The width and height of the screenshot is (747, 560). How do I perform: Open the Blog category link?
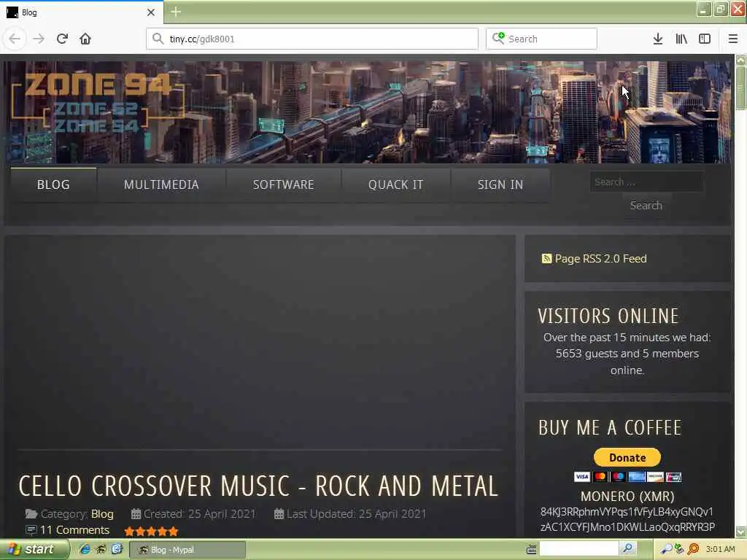(x=102, y=514)
